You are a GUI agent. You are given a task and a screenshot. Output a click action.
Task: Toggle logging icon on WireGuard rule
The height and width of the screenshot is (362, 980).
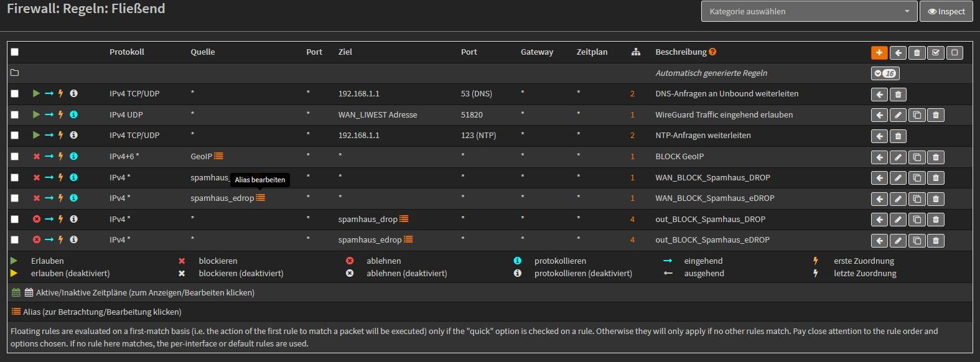tap(73, 114)
